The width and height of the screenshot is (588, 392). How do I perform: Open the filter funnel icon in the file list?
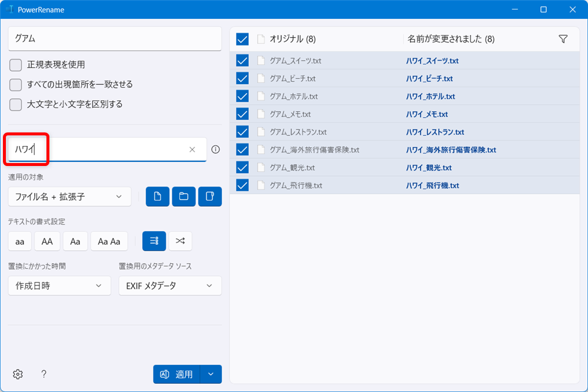563,39
